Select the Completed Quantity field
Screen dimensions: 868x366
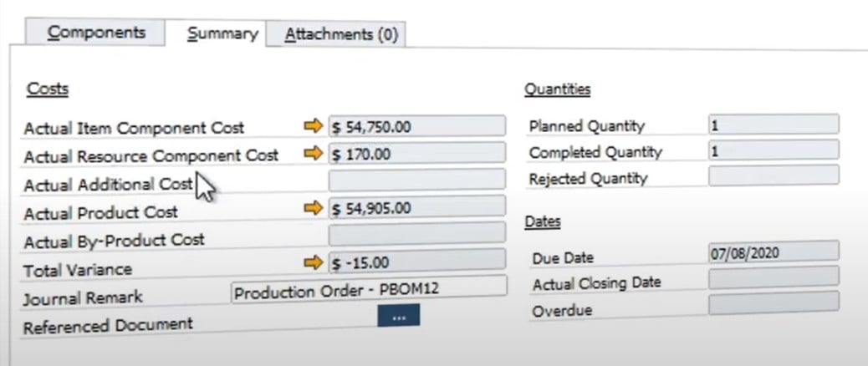click(774, 150)
